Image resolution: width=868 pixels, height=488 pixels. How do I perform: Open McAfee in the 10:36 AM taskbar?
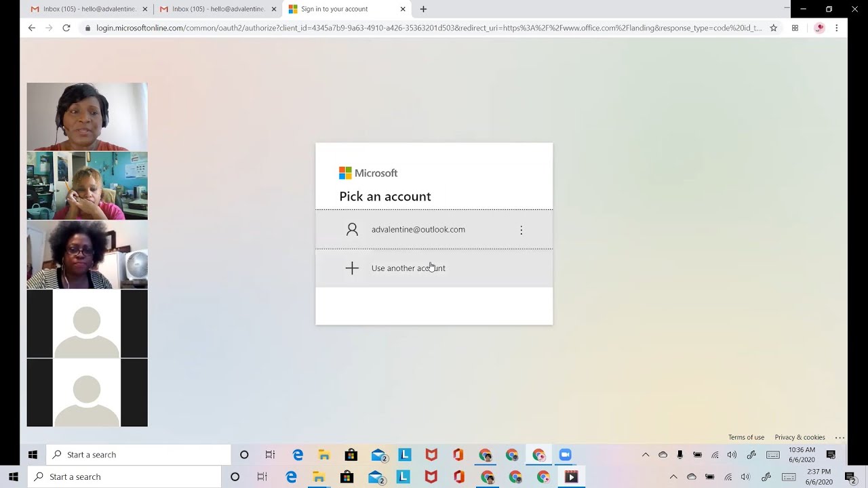tap(431, 455)
